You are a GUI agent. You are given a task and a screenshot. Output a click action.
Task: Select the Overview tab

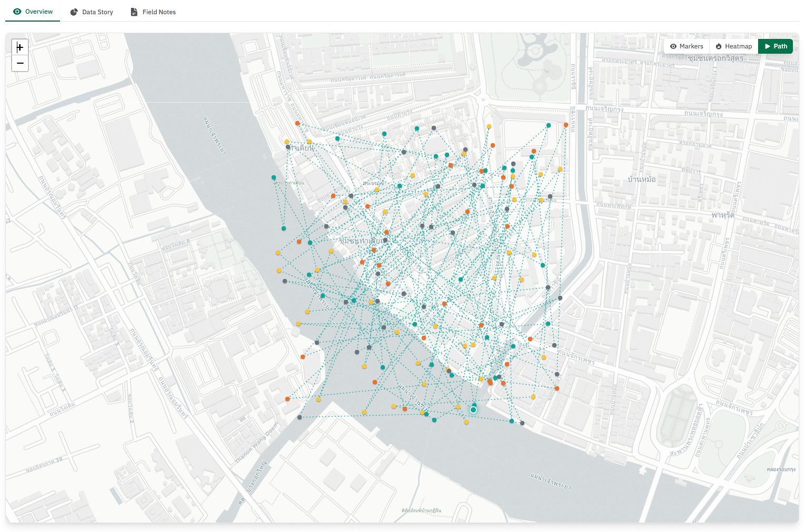coord(33,12)
